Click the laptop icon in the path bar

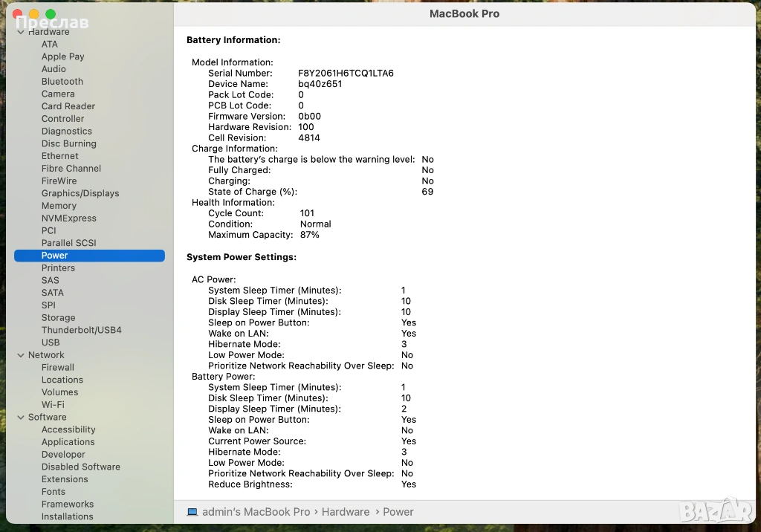click(x=192, y=512)
